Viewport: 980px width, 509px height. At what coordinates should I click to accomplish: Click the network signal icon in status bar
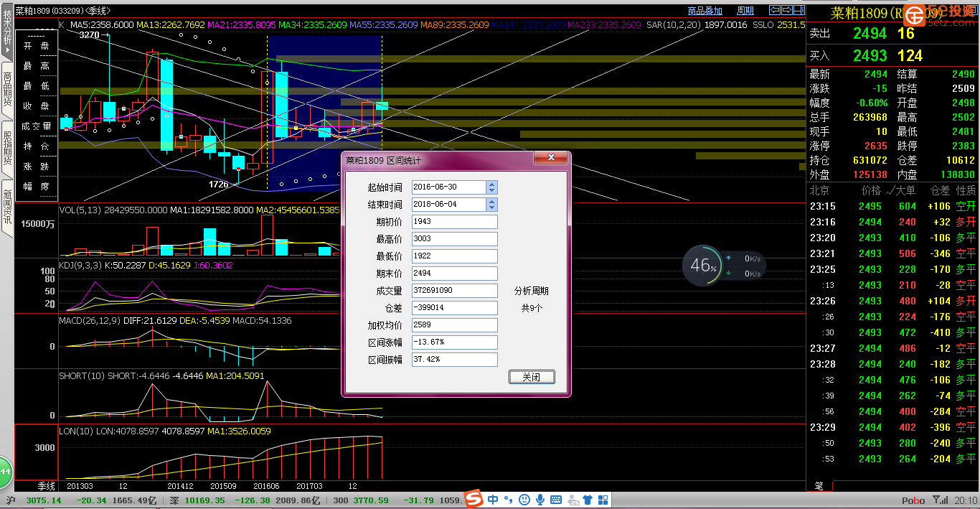tap(940, 500)
